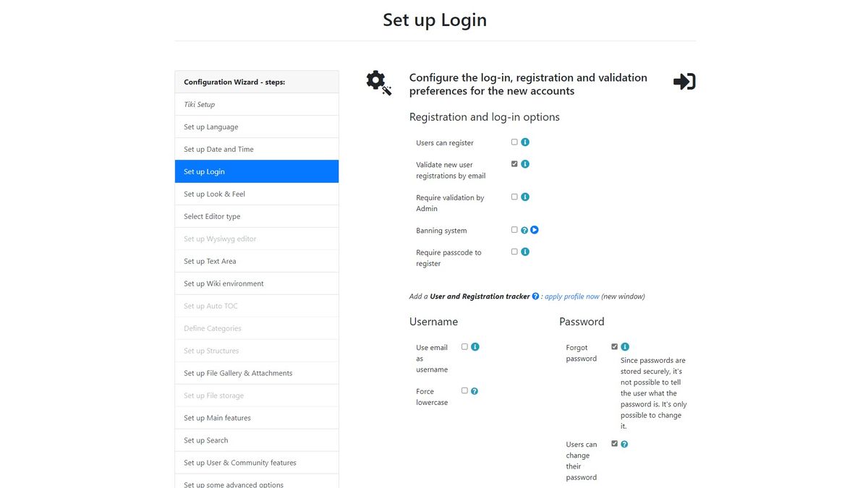The height and width of the screenshot is (488, 868).
Task: Disable the Forgot password checkbox
Action: coord(614,346)
